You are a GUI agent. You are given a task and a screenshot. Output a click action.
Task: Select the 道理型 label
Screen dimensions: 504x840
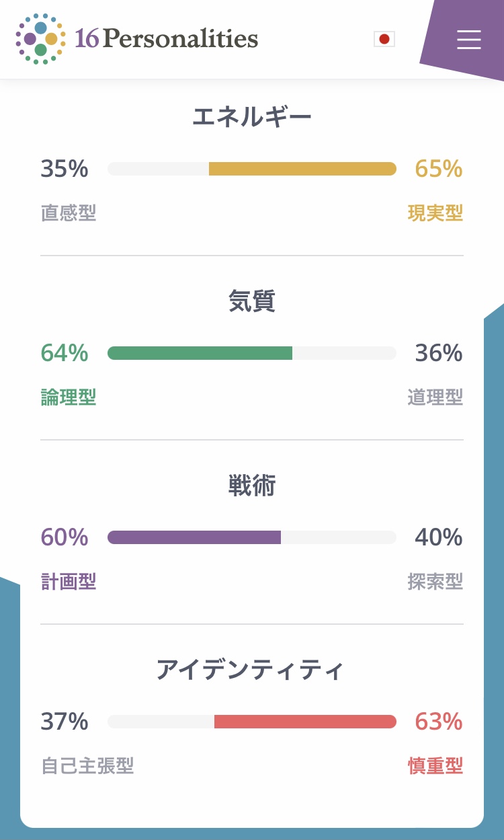435,397
